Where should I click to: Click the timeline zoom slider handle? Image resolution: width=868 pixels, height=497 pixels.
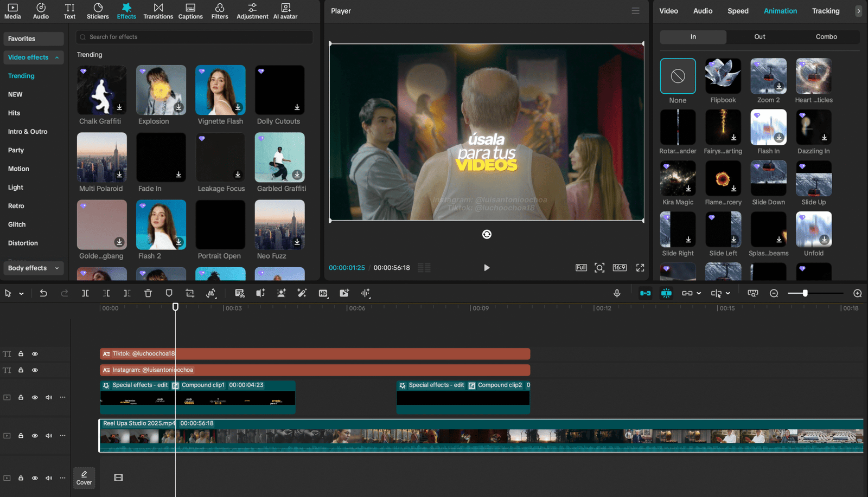[805, 293]
